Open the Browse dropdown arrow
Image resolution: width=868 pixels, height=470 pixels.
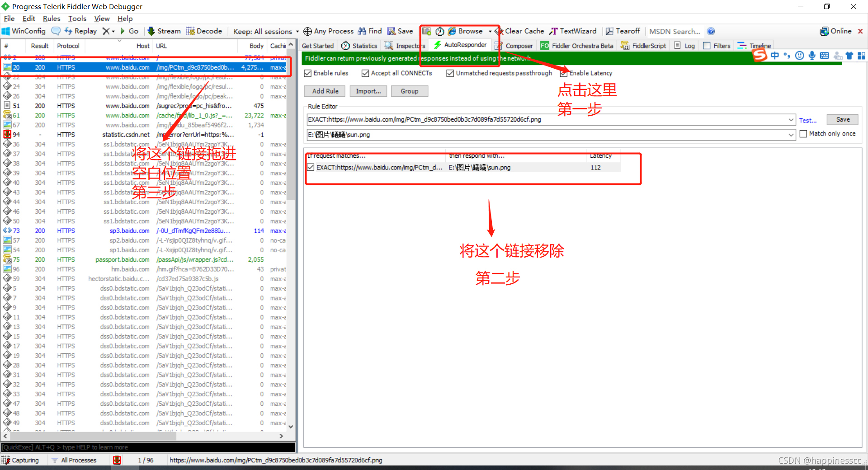coord(490,31)
